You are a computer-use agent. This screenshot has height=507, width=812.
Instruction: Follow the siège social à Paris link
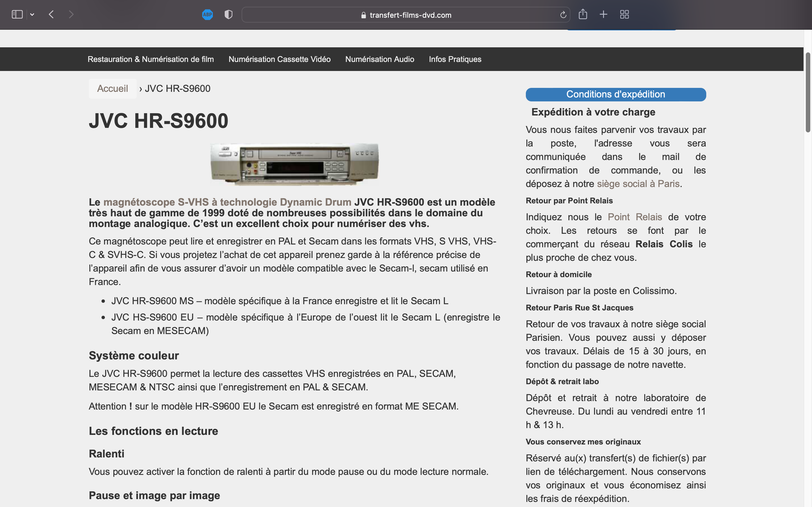[x=638, y=184]
